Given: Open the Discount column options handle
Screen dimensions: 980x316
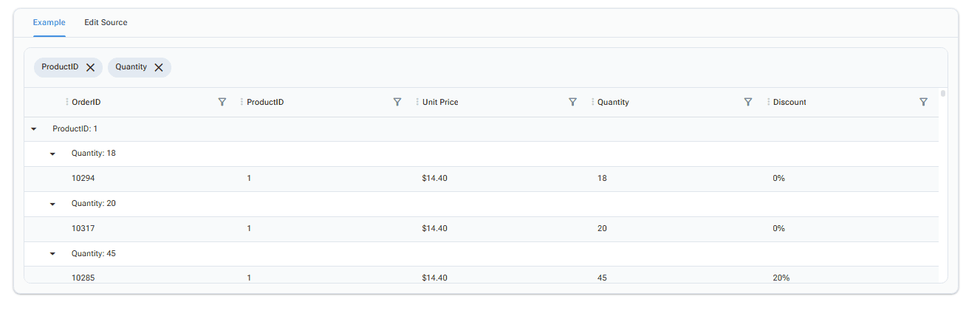Looking at the screenshot, I should pos(768,102).
